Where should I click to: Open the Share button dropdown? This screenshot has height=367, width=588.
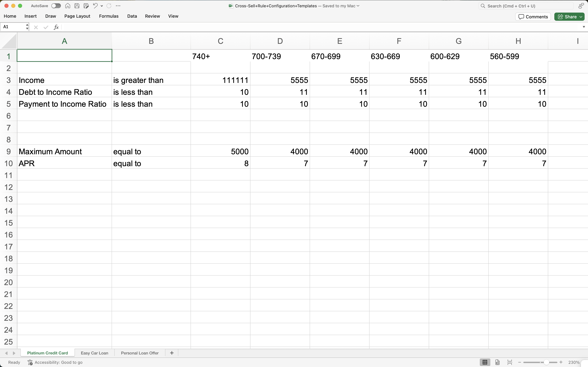tap(581, 17)
